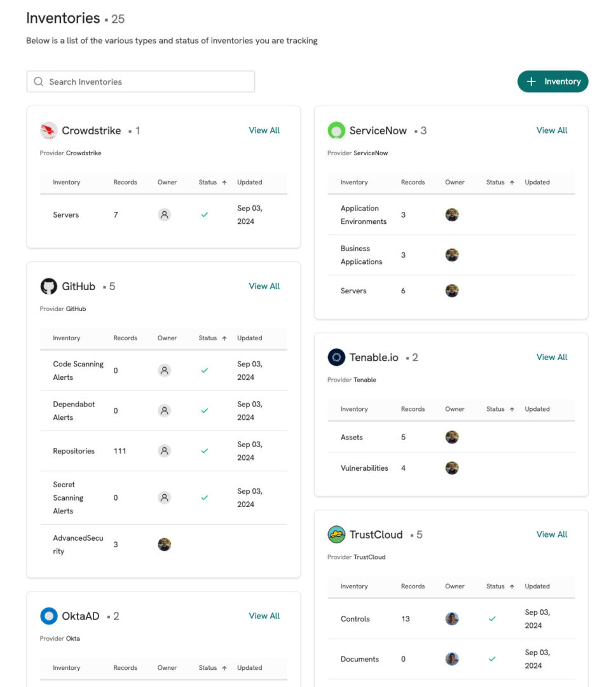Click Updated column header in ServiceNow table
This screenshot has width=616, height=687.
click(x=537, y=183)
